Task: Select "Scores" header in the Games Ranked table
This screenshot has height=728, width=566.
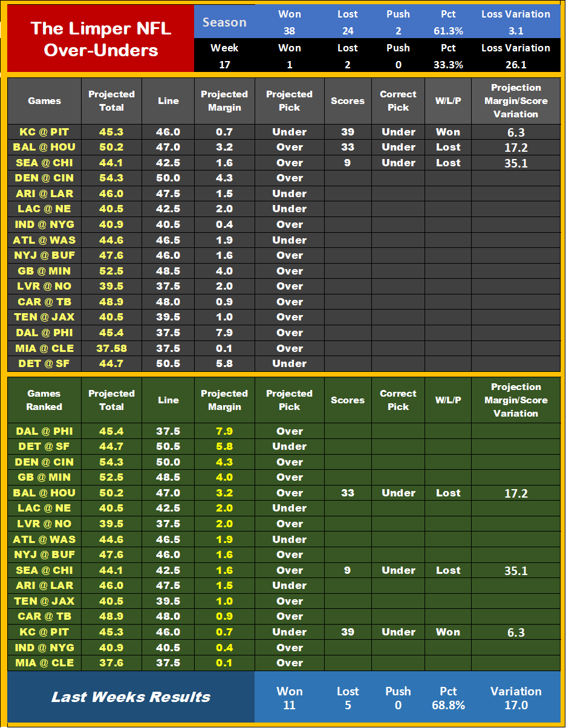Action: pos(348,400)
